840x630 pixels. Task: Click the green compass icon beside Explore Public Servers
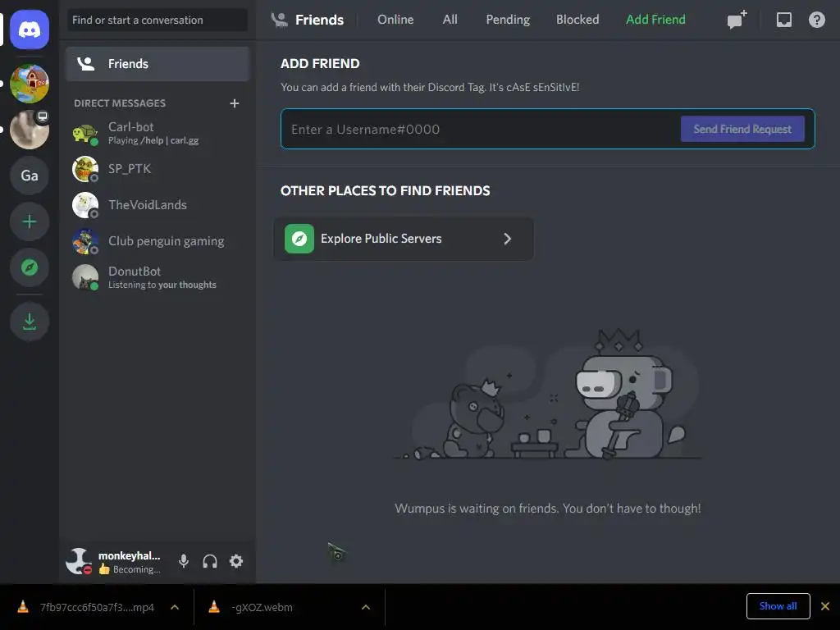coord(299,239)
